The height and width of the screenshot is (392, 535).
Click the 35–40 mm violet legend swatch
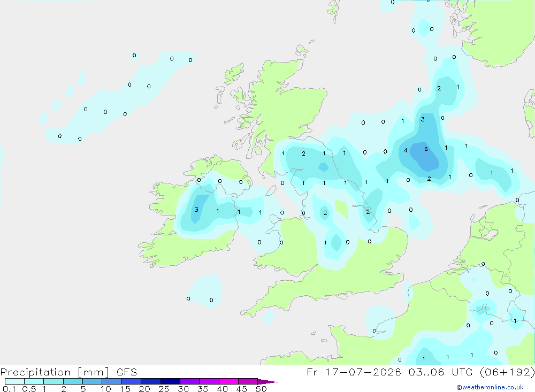pos(209,381)
